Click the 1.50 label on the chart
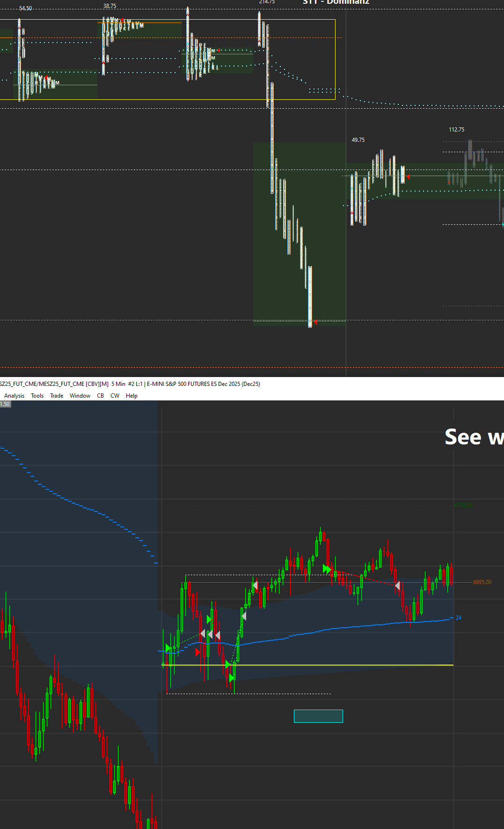 pos(5,404)
